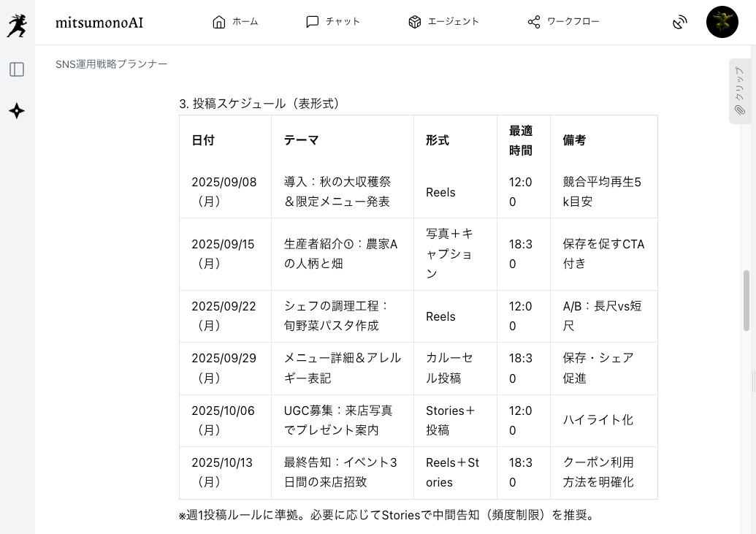Open the mitsumonoAI brand link
The image size is (756, 534).
99,23
